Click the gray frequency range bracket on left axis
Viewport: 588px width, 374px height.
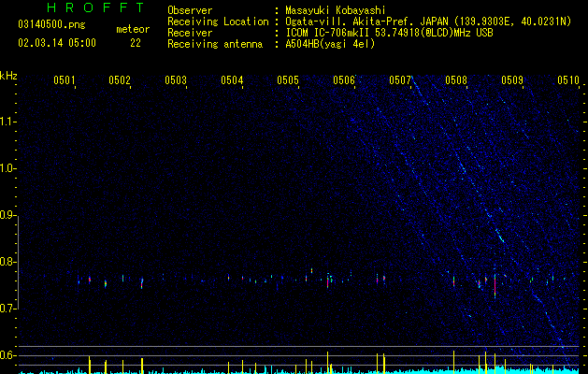[18, 263]
